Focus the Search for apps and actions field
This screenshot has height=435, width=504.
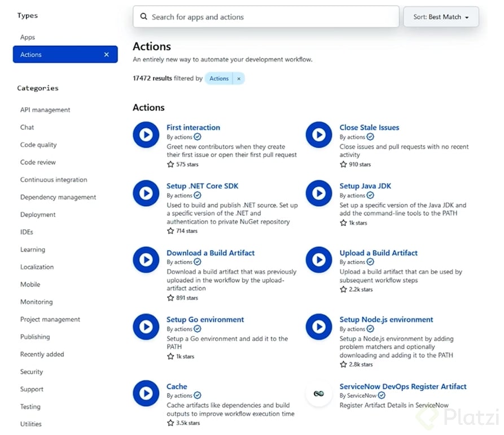click(266, 16)
